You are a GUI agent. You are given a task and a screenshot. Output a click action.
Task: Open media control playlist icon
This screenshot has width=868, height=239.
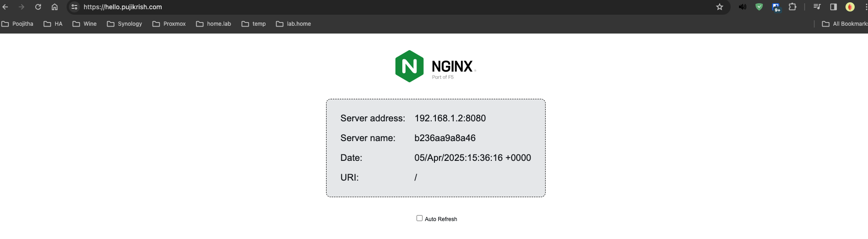[x=817, y=7]
